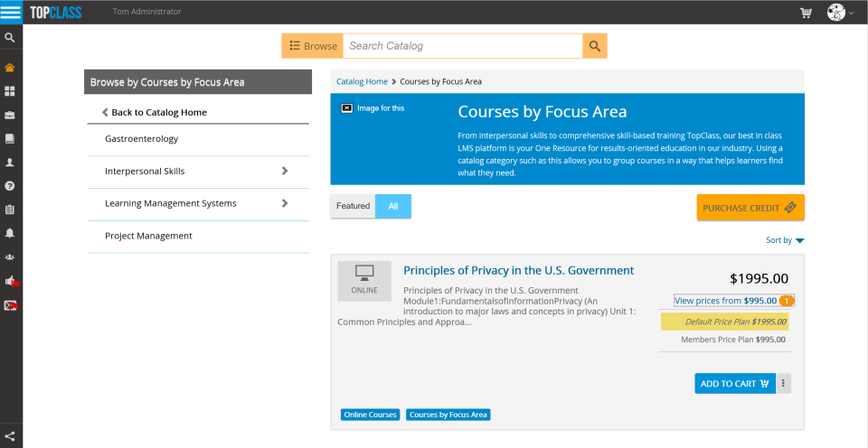Open the dashboard grid icon in sidebar

pyautogui.click(x=10, y=91)
